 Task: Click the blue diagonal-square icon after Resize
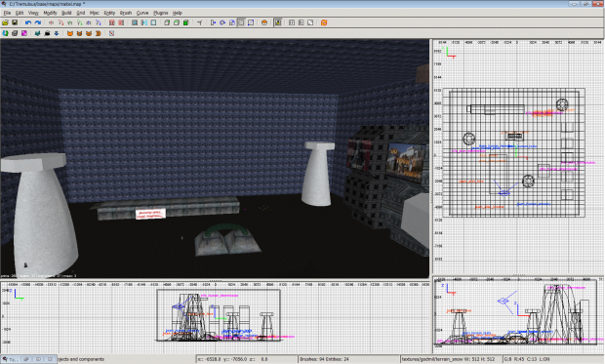coord(251,22)
